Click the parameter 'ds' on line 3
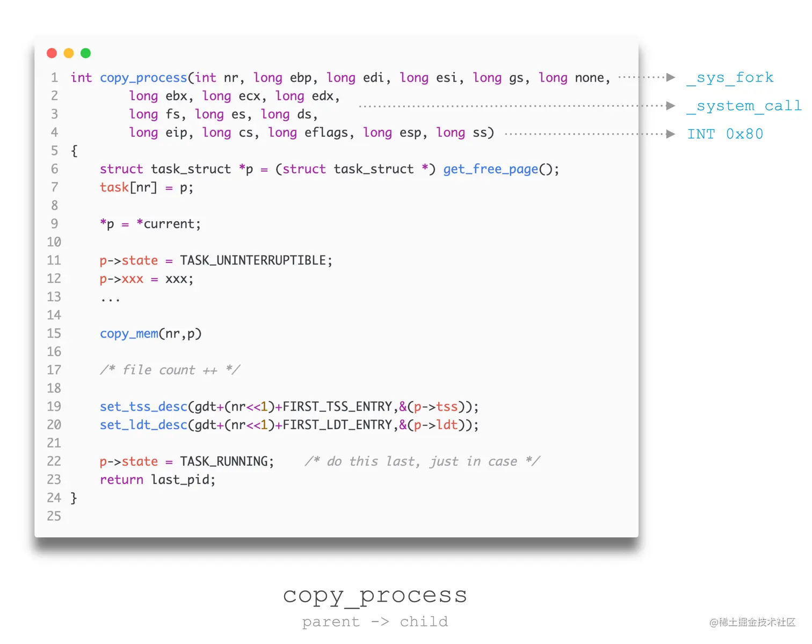Image resolution: width=812 pixels, height=644 pixels. pos(304,114)
